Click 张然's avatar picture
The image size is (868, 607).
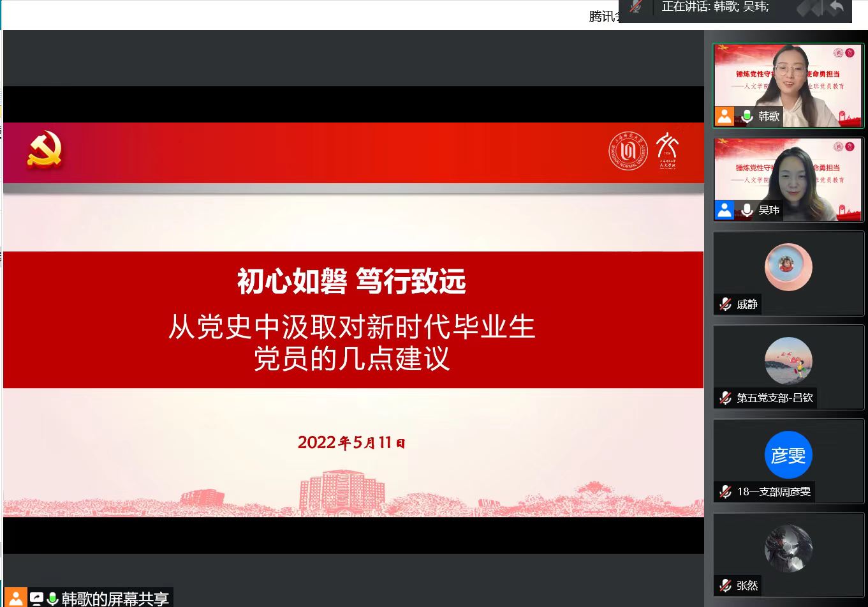pos(788,548)
